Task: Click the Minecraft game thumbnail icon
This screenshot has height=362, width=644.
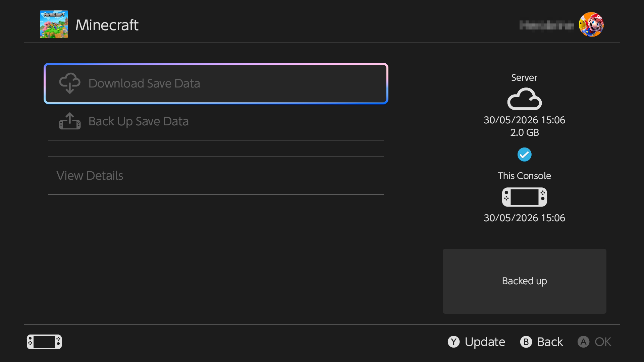Action: click(x=54, y=24)
